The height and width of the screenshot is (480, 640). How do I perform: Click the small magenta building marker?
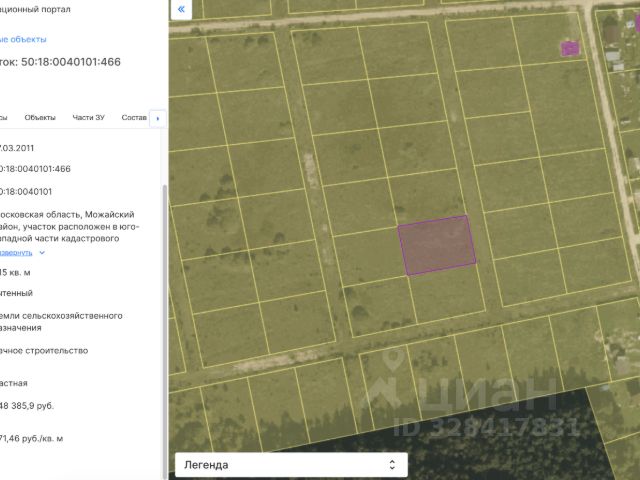570,48
